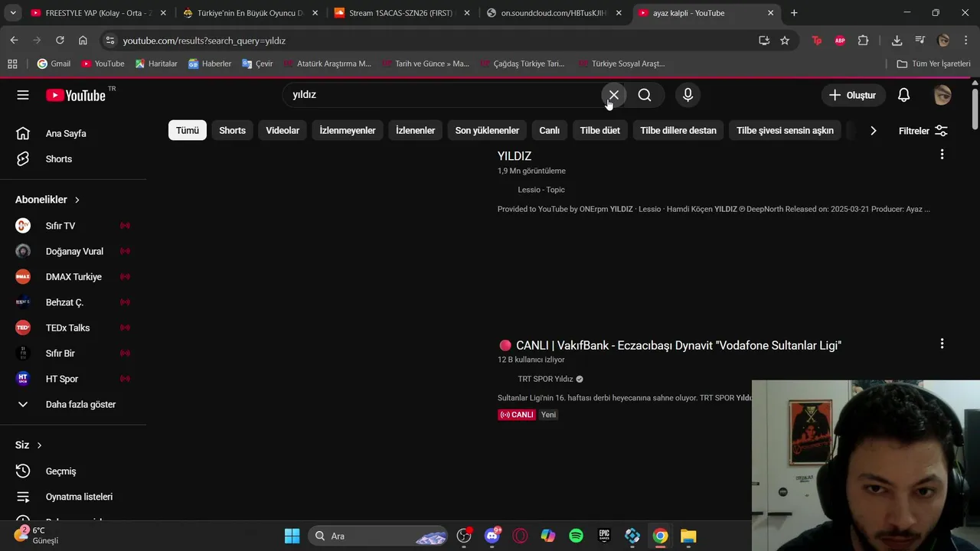The height and width of the screenshot is (551, 980).
Task: Open the YILDIZ video title
Action: 514,156
